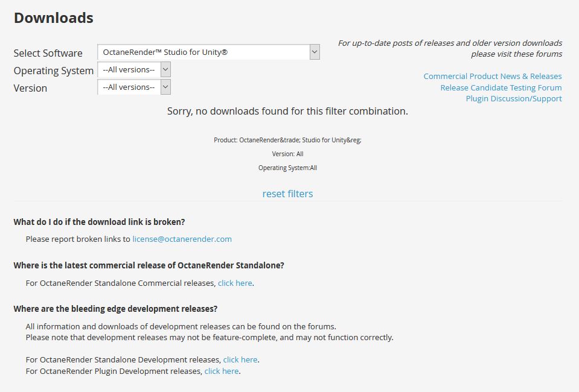The image size is (579, 392).
Task: Open Plugin Discussion/Support link
Action: 514,99
